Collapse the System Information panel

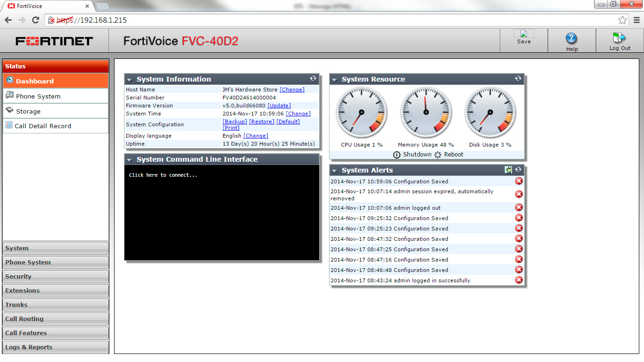click(129, 80)
